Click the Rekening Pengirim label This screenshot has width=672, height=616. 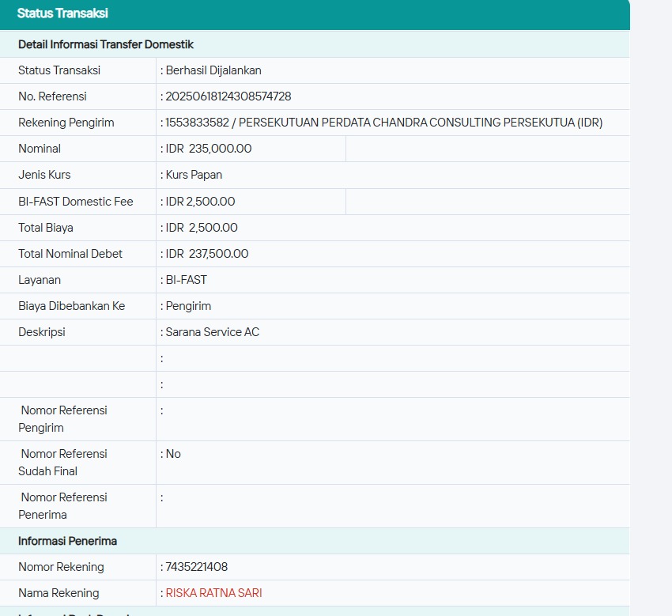[66, 123]
